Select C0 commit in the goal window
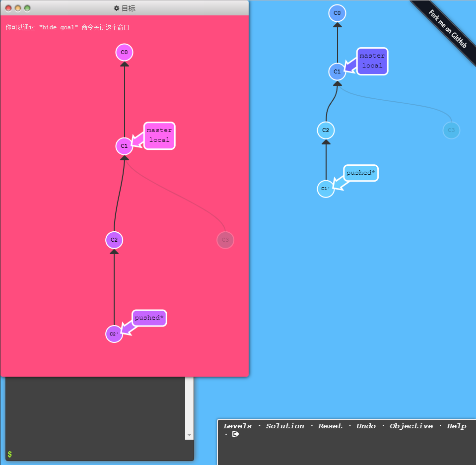Viewport: 476px width, 465px height. click(125, 52)
